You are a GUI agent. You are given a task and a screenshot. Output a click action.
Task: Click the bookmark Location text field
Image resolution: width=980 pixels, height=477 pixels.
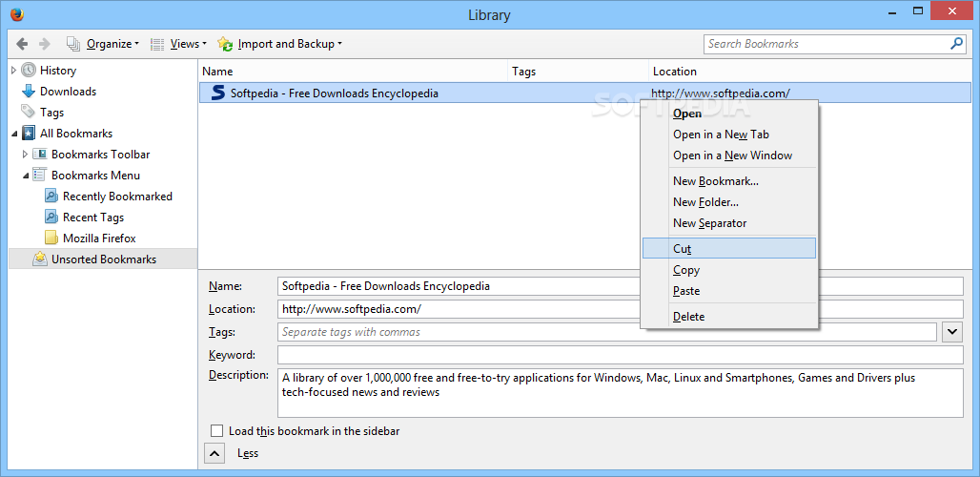620,309
